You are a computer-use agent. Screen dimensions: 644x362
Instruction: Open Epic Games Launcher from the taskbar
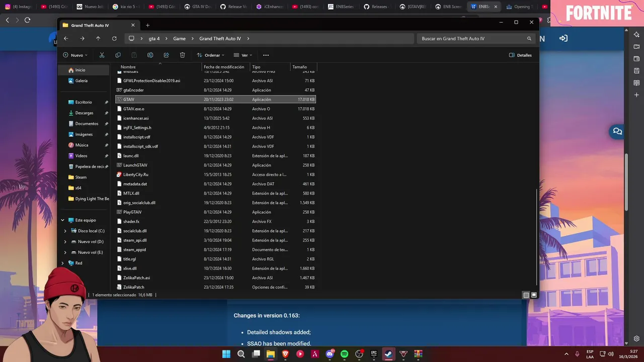click(x=374, y=354)
